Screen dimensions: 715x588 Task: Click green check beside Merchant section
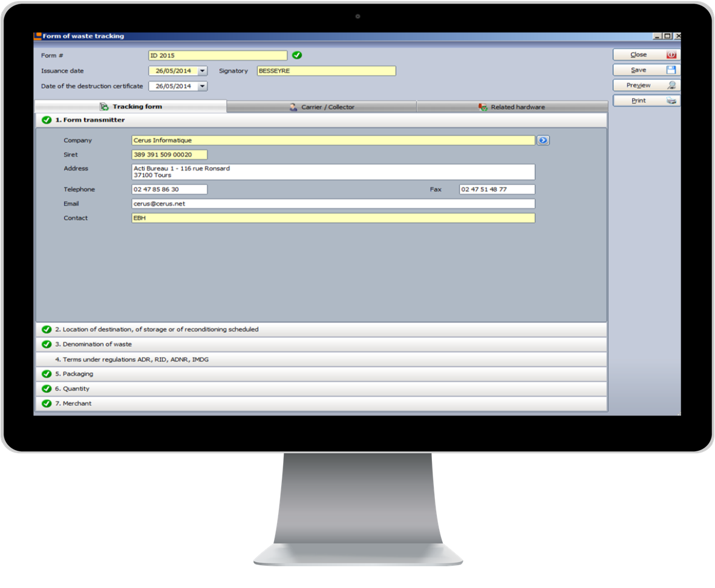47,403
